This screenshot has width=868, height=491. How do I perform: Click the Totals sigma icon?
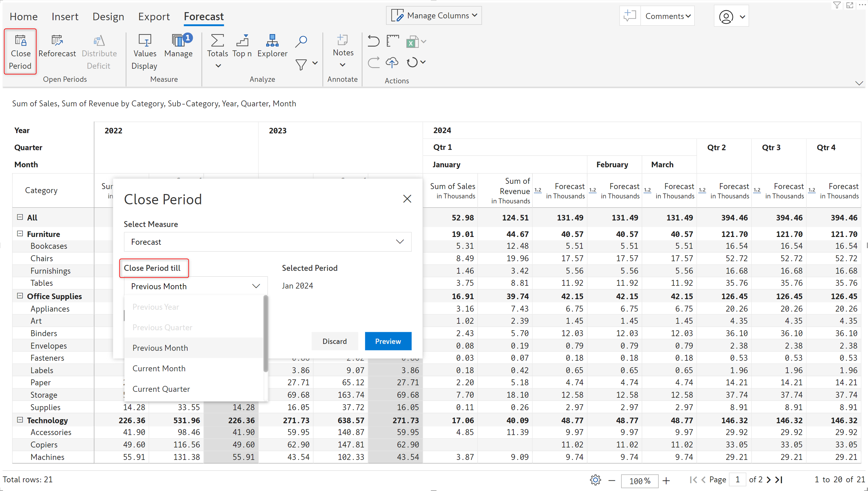[x=217, y=41]
